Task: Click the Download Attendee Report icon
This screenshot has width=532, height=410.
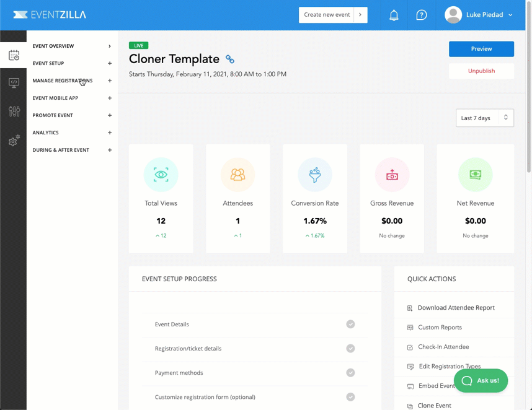Action: pos(410,308)
